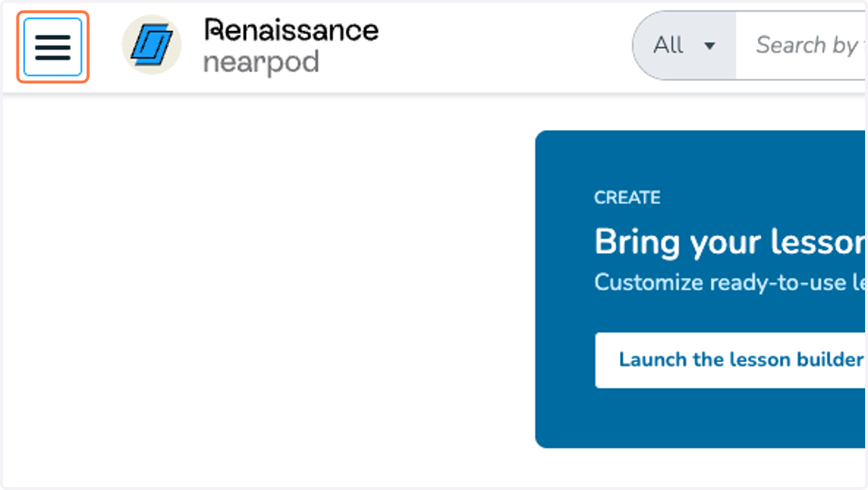This screenshot has width=868, height=490.
Task: Open the All search filter dropdown
Action: 684,46
